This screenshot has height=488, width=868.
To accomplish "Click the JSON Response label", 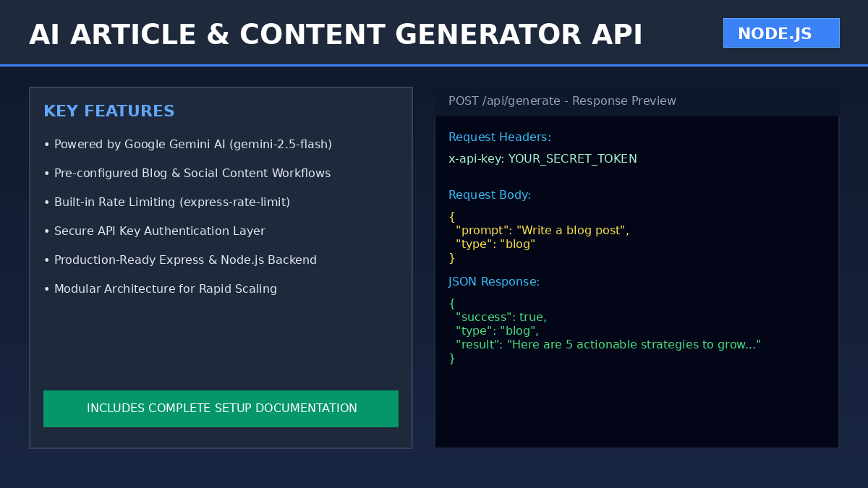I will click(x=494, y=282).
